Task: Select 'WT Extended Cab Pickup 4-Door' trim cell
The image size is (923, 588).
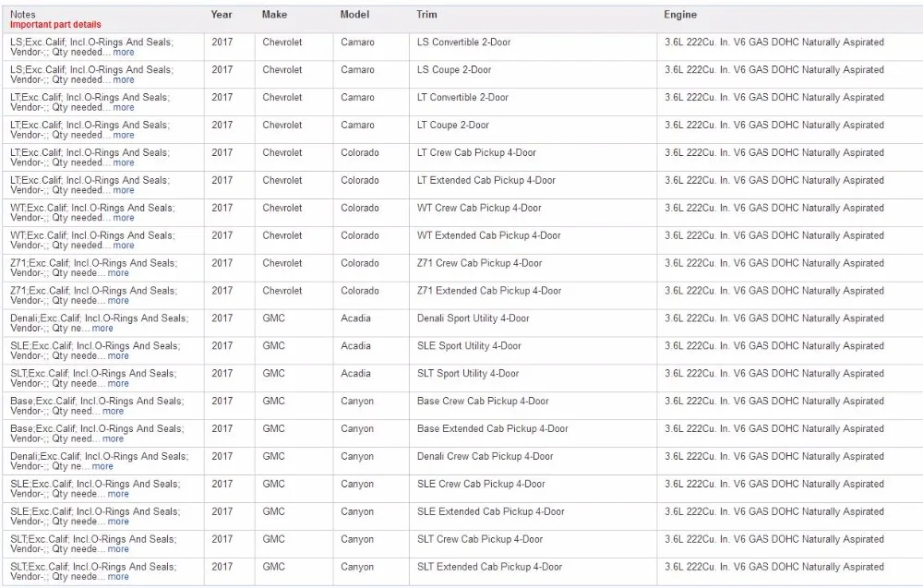Action: point(489,236)
